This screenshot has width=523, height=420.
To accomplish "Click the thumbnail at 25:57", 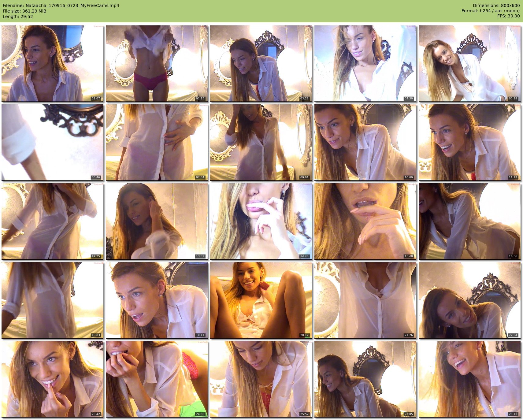I will tap(261, 379).
